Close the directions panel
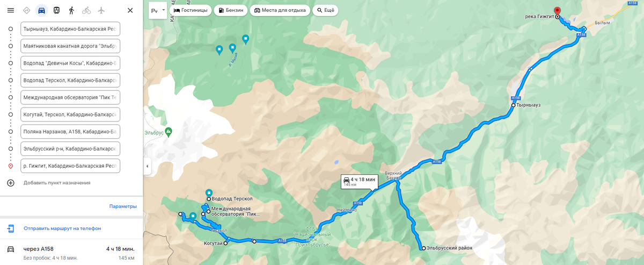 pyautogui.click(x=130, y=10)
